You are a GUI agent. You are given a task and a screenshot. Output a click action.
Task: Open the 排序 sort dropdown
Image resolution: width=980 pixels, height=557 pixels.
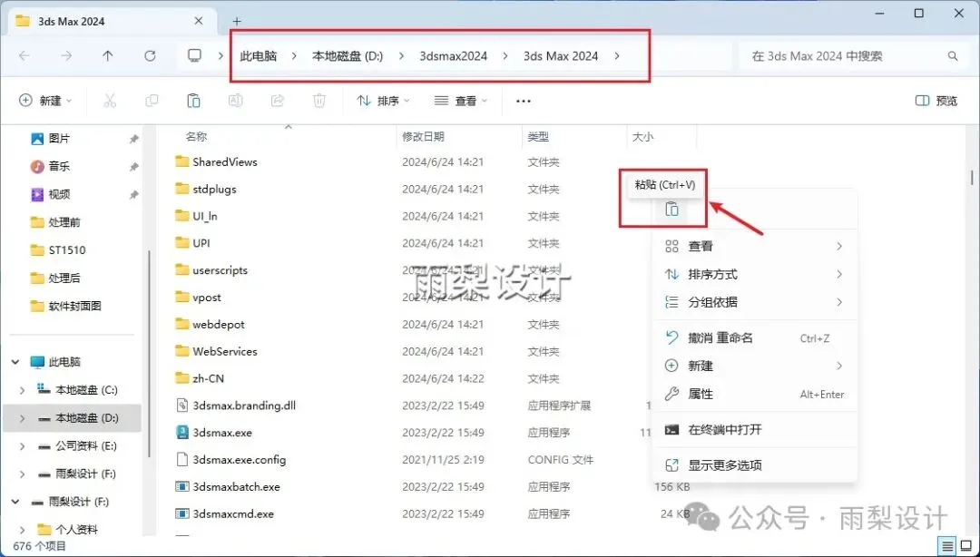[x=383, y=101]
